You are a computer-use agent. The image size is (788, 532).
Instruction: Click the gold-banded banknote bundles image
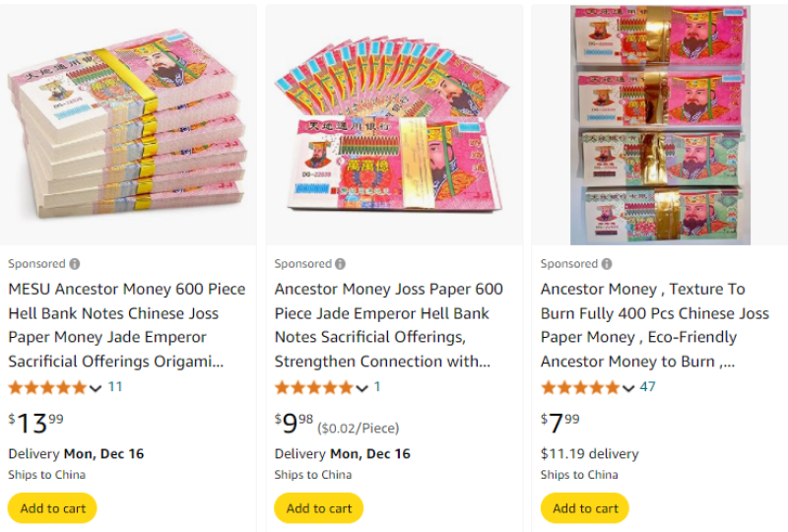pyautogui.click(x=660, y=126)
